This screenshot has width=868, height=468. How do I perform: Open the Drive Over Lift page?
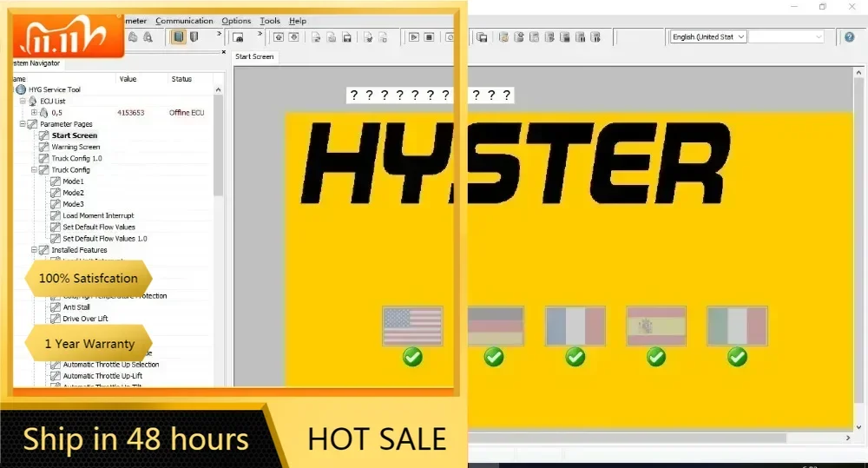coord(85,319)
